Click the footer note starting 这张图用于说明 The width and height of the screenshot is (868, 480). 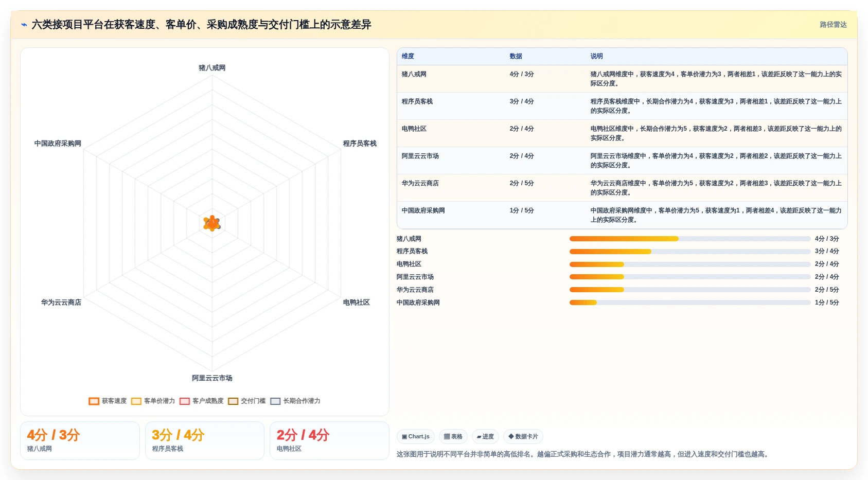click(x=583, y=454)
